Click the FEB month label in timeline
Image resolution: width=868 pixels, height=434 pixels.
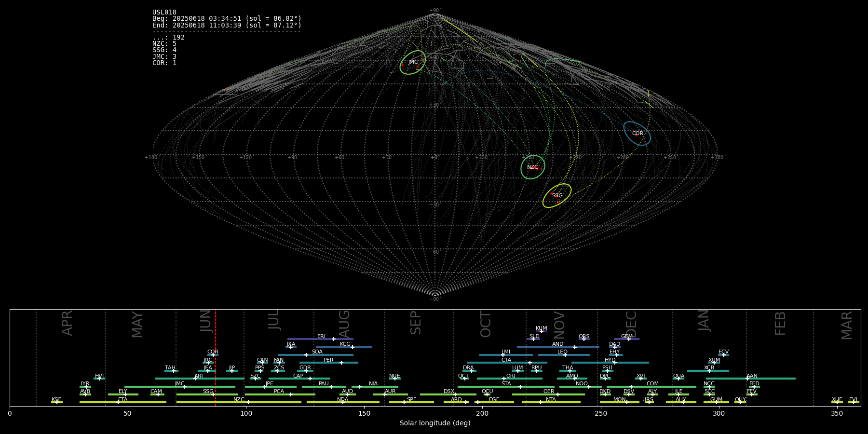pos(780,324)
